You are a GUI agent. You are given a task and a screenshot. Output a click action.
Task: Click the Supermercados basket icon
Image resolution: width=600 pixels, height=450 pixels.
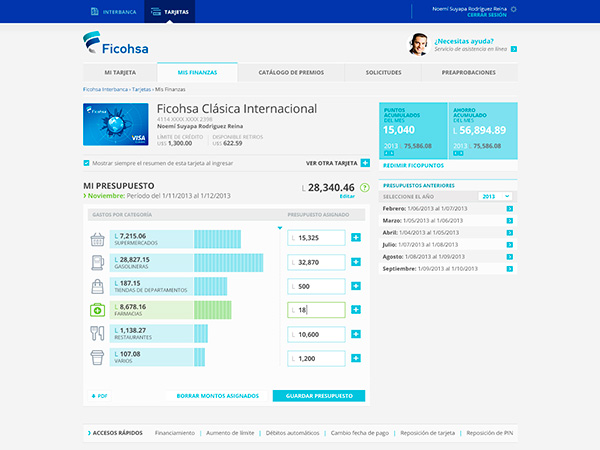click(97, 240)
